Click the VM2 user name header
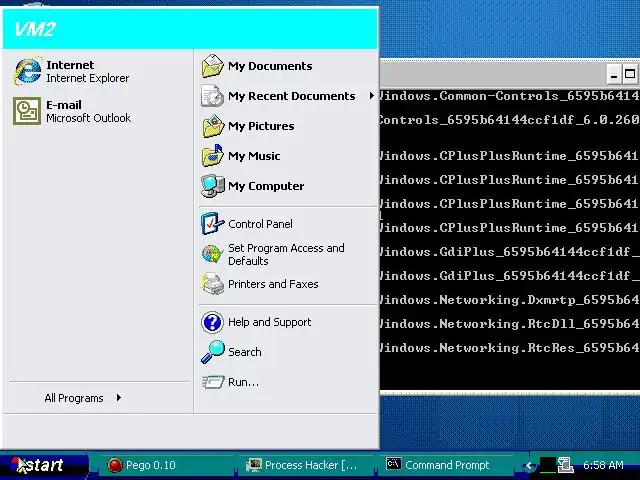Viewport: 640px width, 480px height. click(x=34, y=29)
